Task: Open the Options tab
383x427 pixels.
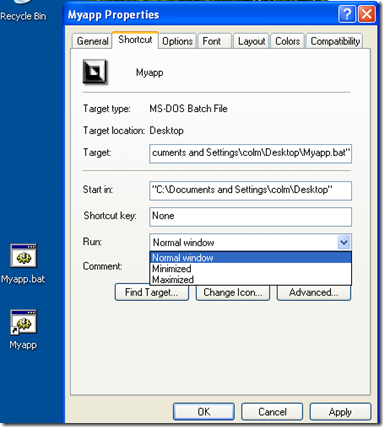Action: click(x=177, y=41)
